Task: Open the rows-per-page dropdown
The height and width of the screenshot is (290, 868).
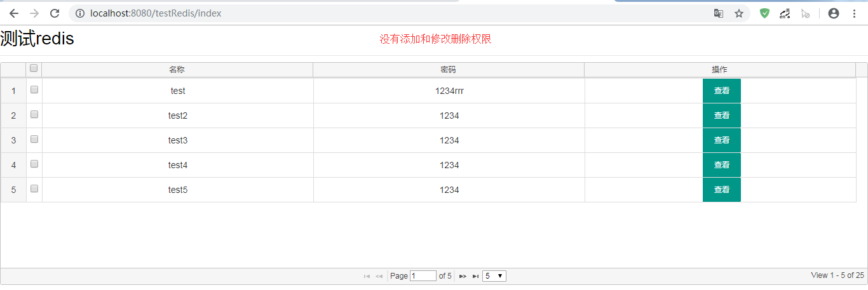Action: click(x=494, y=276)
